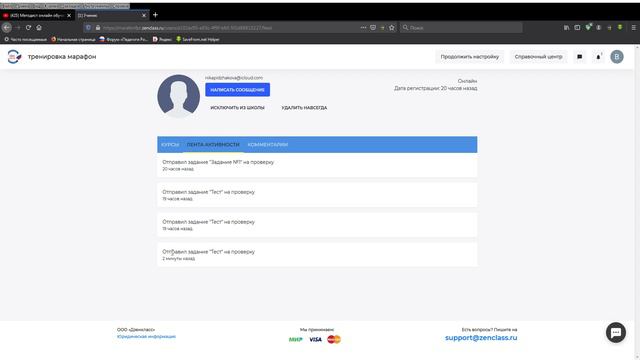The height and width of the screenshot is (360, 640).
Task: Open tracking protection shield in address bar
Action: click(88, 28)
